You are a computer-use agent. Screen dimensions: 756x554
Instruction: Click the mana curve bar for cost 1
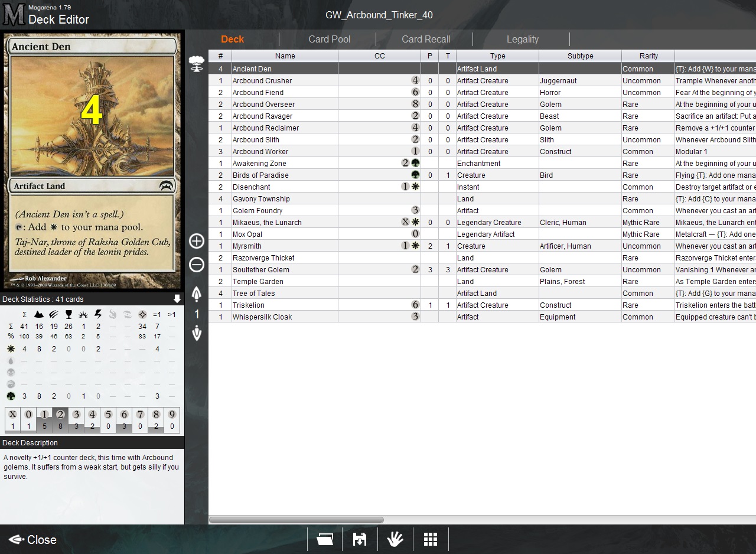coord(44,420)
